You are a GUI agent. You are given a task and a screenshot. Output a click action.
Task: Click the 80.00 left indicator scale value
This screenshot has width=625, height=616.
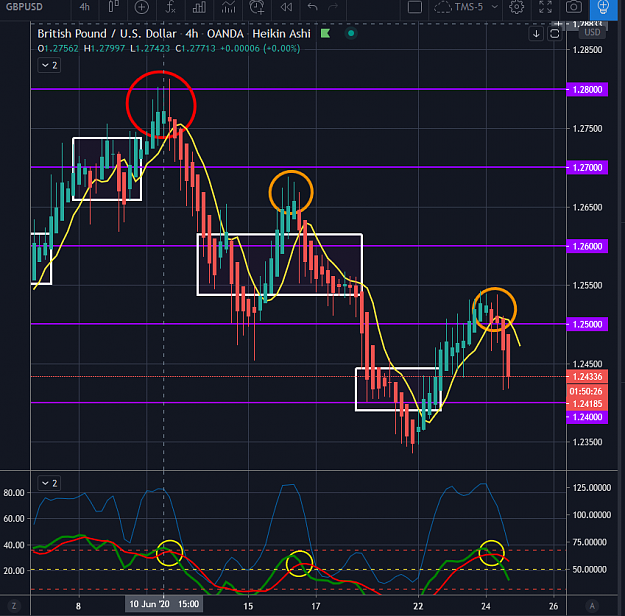(14, 493)
